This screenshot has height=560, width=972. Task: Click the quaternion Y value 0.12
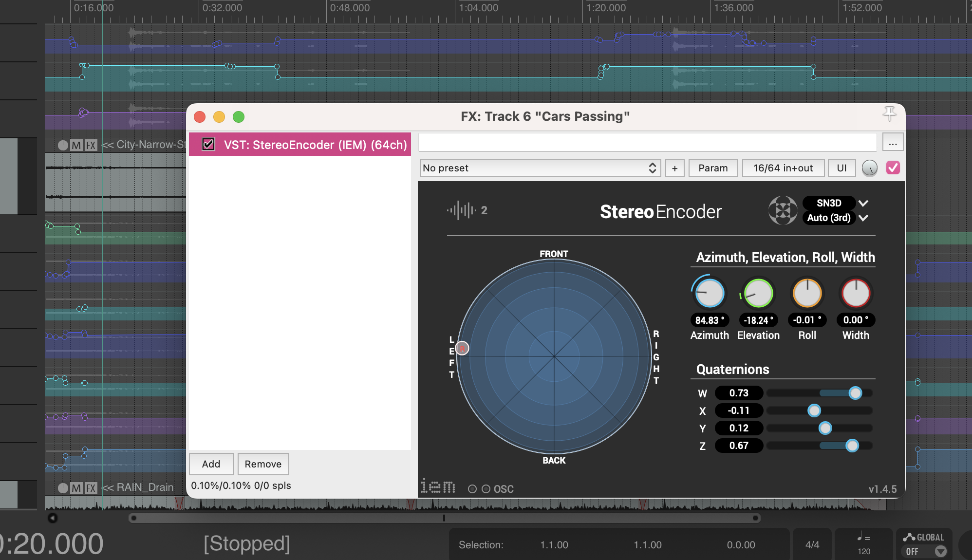[739, 428]
